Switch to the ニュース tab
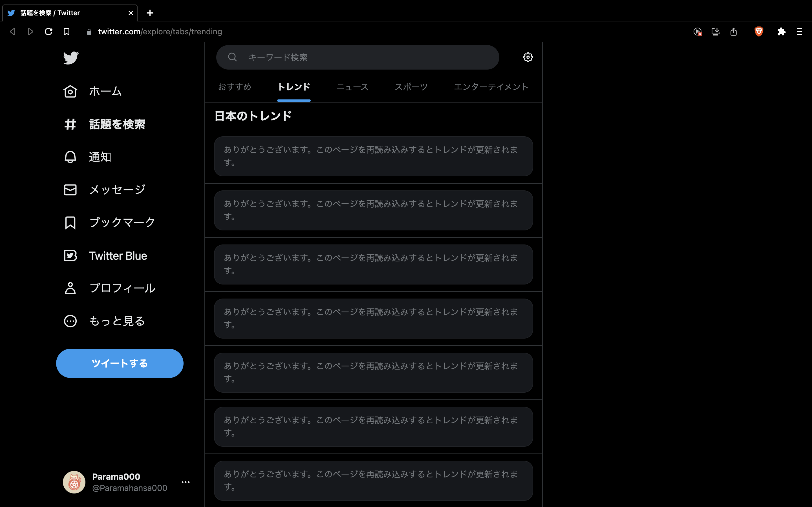The width and height of the screenshot is (812, 507). tap(352, 87)
